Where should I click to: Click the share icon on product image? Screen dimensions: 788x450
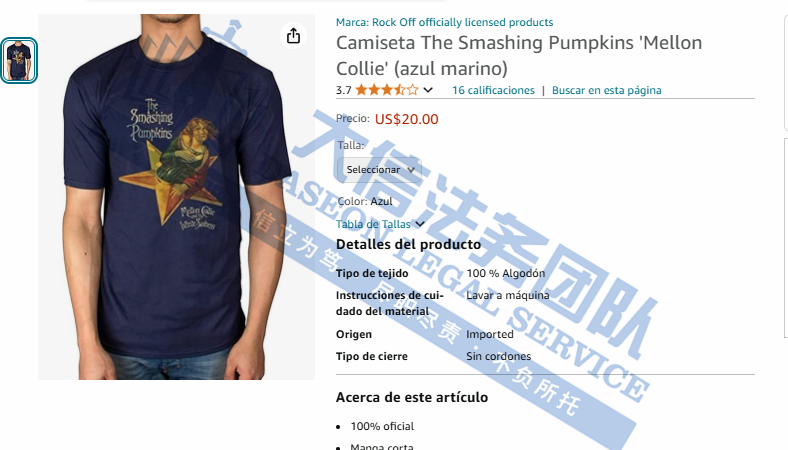click(293, 36)
